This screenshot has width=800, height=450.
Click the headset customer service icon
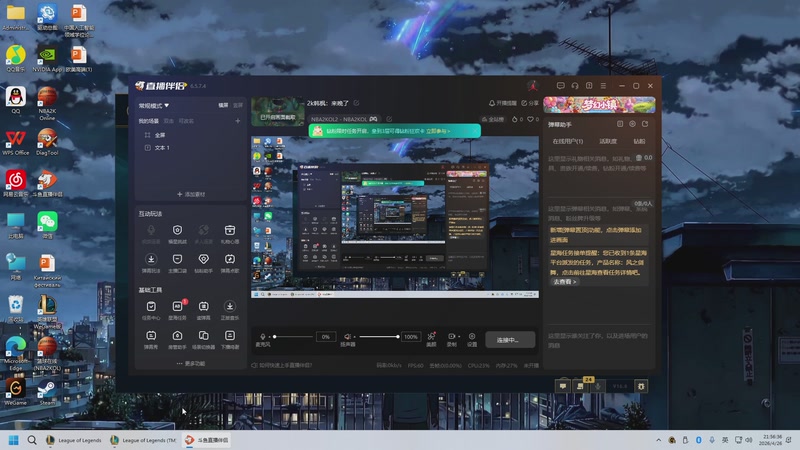click(575, 86)
